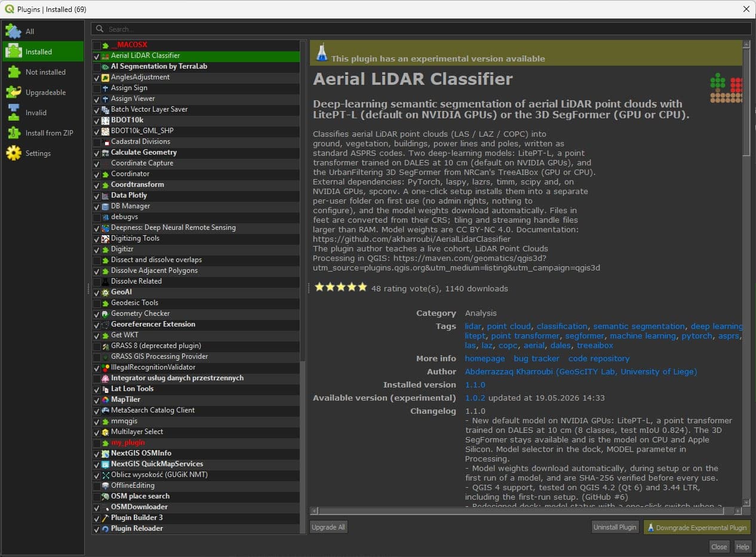Click the NextGIS QuickMapServices icon
Screen dimensions: 756x557
106,464
